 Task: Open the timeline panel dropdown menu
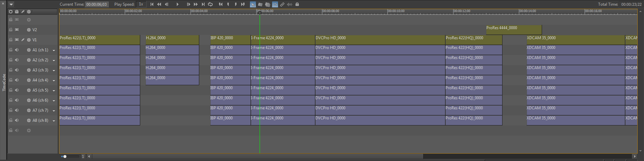click(11, 4)
